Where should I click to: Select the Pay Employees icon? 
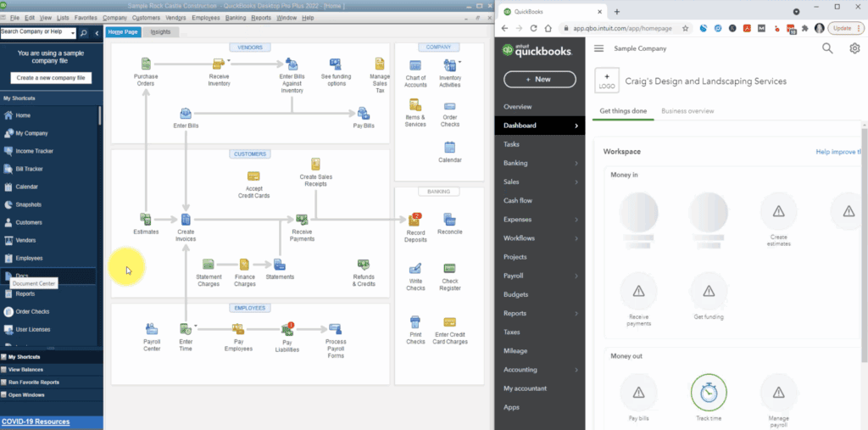240,329
